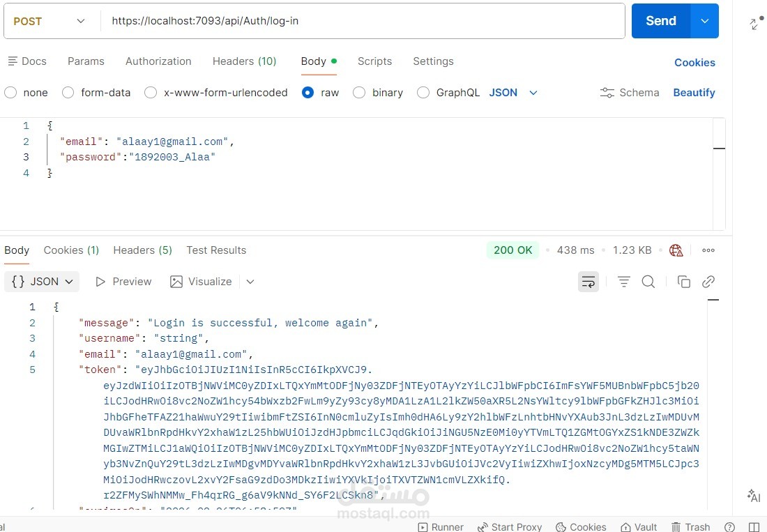Select the binary radio button
The width and height of the screenshot is (767, 532).
(x=359, y=93)
